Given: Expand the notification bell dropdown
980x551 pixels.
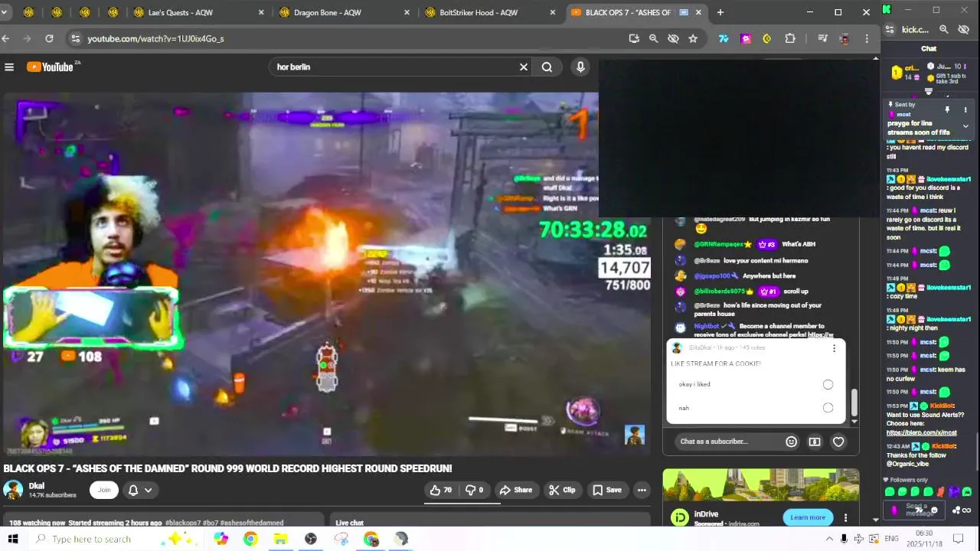Looking at the screenshot, I should coord(140,490).
